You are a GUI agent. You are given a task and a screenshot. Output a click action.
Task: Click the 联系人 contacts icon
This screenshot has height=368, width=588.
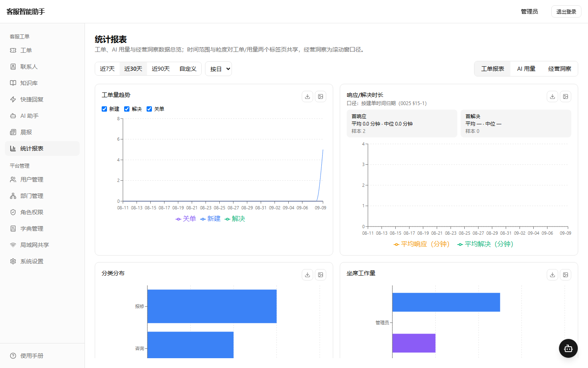13,67
